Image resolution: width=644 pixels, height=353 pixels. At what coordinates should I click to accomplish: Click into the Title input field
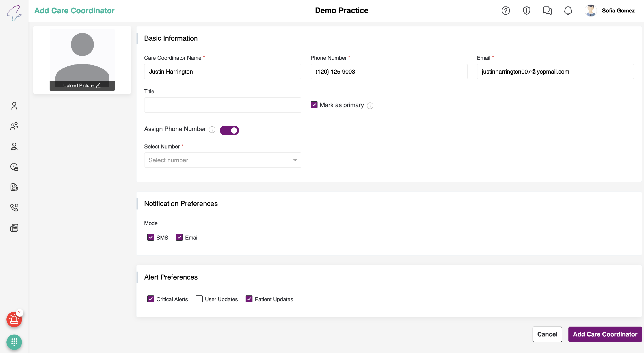[x=222, y=105]
